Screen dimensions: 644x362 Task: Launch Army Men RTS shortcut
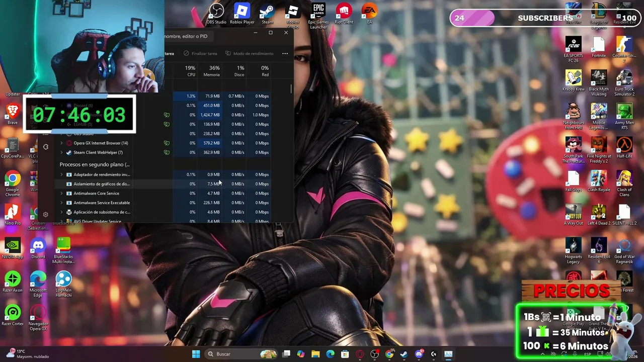[624, 117]
